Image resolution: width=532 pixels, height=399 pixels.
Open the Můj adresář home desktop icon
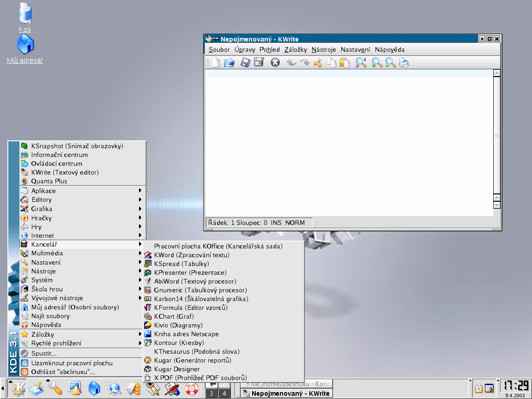coord(25,49)
